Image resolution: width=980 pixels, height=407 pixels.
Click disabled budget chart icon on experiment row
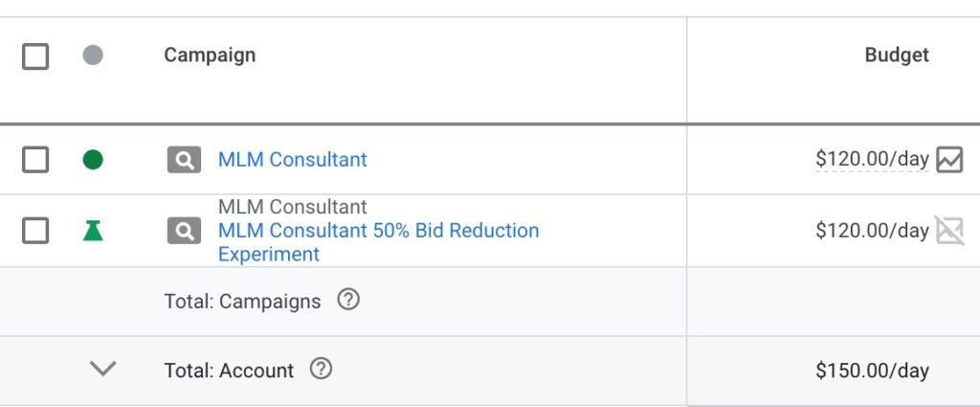pyautogui.click(x=949, y=230)
